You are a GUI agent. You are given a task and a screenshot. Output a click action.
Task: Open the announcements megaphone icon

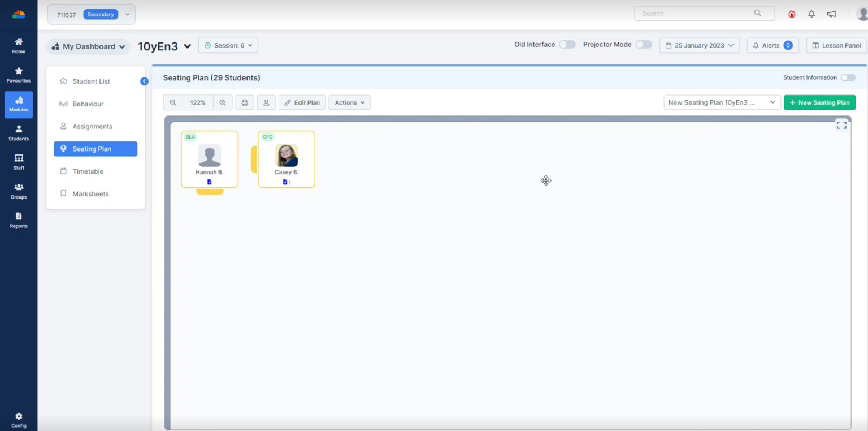pyautogui.click(x=831, y=14)
